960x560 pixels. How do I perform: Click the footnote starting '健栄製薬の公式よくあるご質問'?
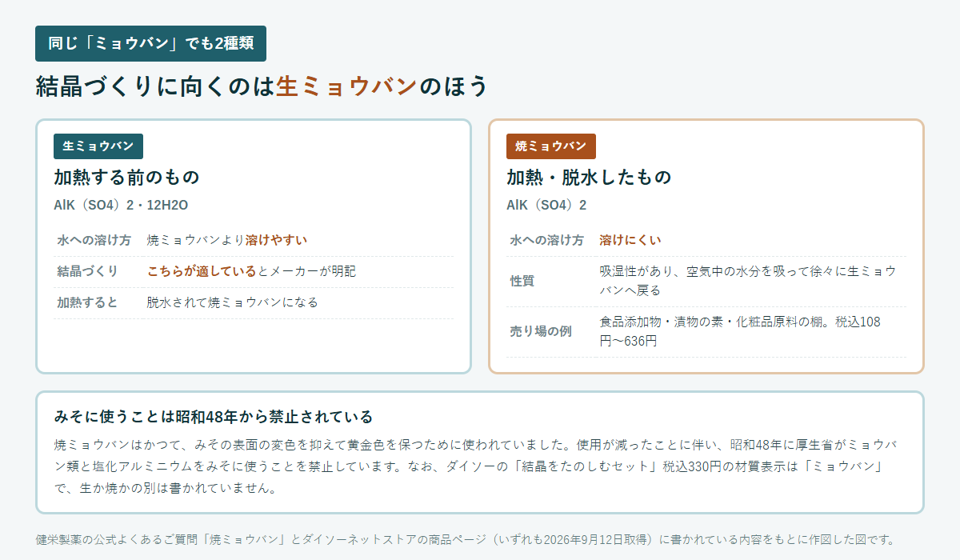[x=465, y=539]
